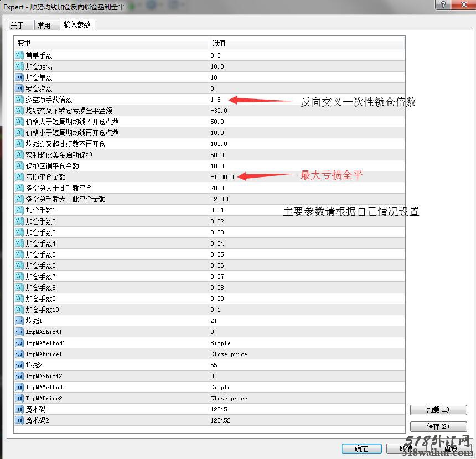
Task: Close the Expert dialog window
Action: 464,4
